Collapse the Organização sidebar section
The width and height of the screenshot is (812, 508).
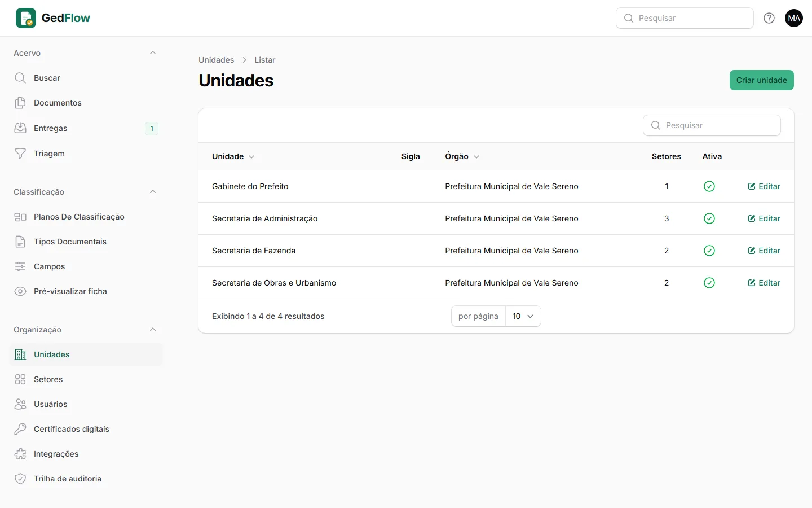(x=153, y=330)
